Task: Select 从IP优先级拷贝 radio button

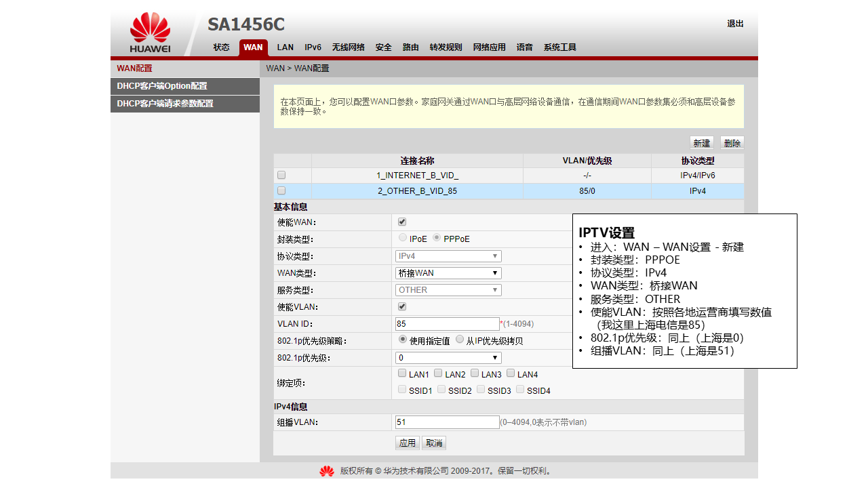Action: pyautogui.click(x=460, y=340)
